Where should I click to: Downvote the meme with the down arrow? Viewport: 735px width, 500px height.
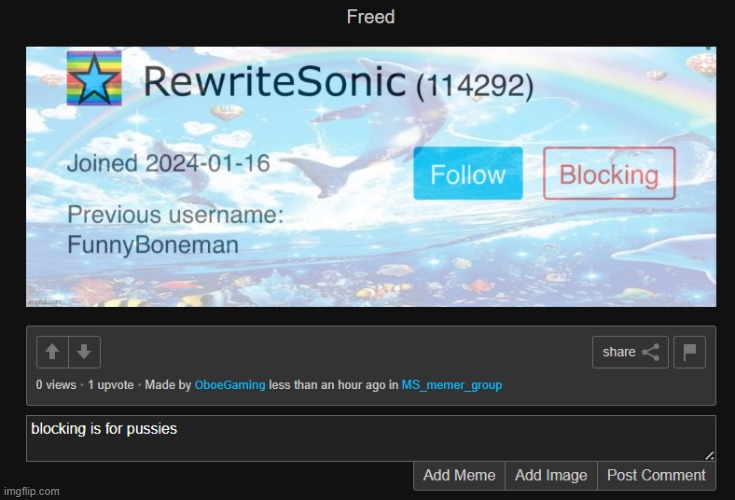click(84, 352)
